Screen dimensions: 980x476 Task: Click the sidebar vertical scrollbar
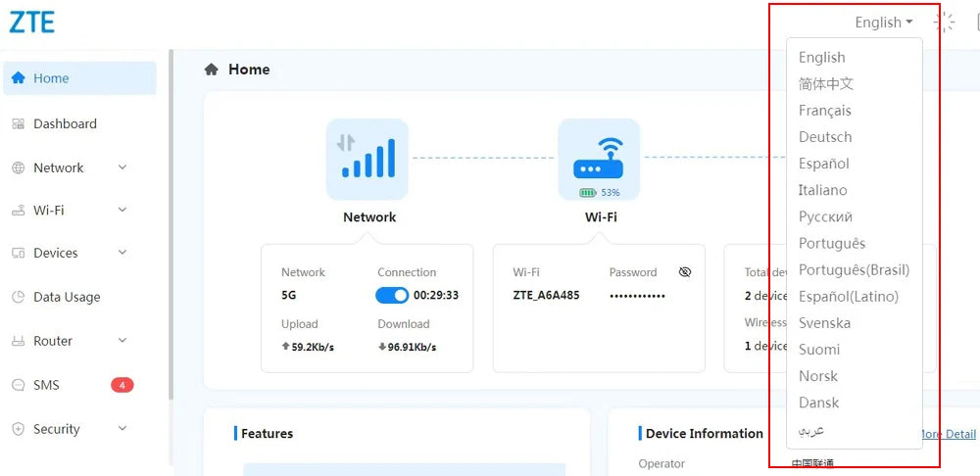[171, 225]
